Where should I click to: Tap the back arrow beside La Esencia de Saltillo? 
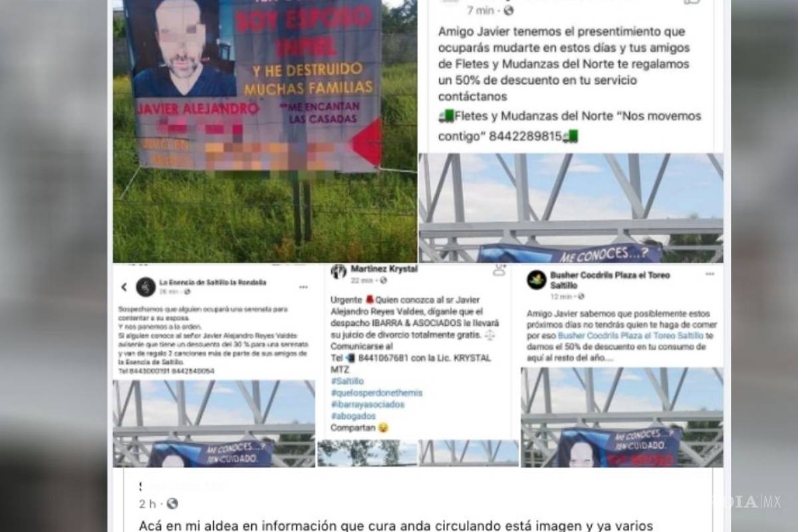(124, 287)
